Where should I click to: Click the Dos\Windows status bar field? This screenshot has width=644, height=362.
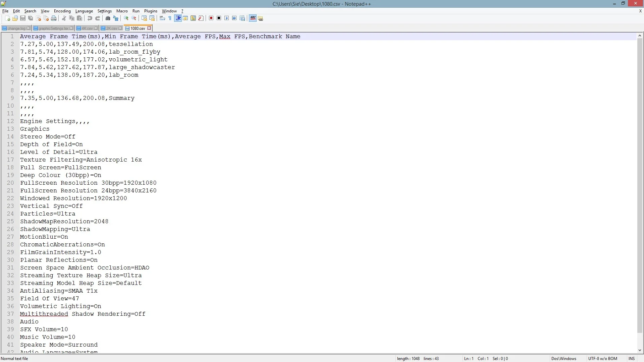564,358
